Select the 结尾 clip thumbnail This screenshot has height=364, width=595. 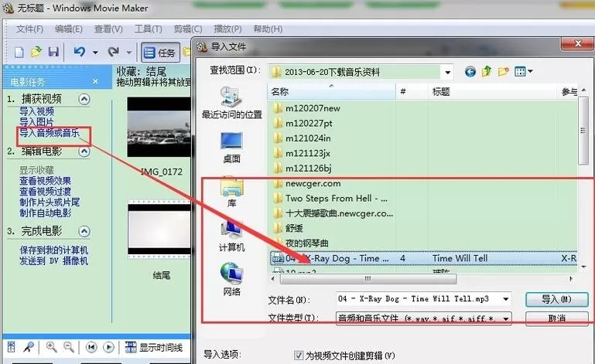point(159,230)
